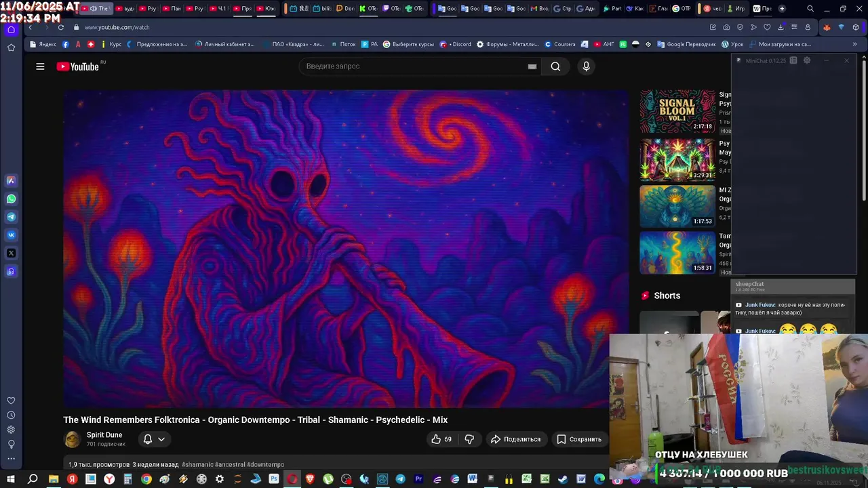This screenshot has height=488, width=868.
Task: Open the on-screen keyboard in the search box
Action: click(x=532, y=66)
